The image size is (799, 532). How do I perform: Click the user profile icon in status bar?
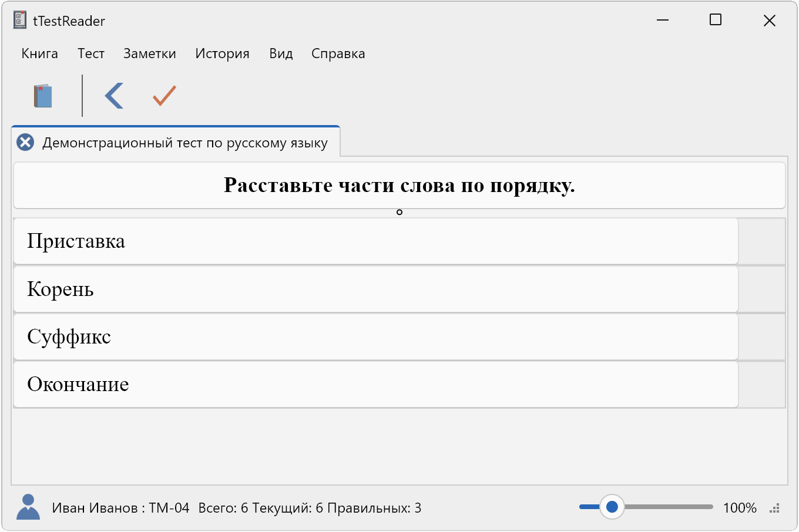click(28, 507)
